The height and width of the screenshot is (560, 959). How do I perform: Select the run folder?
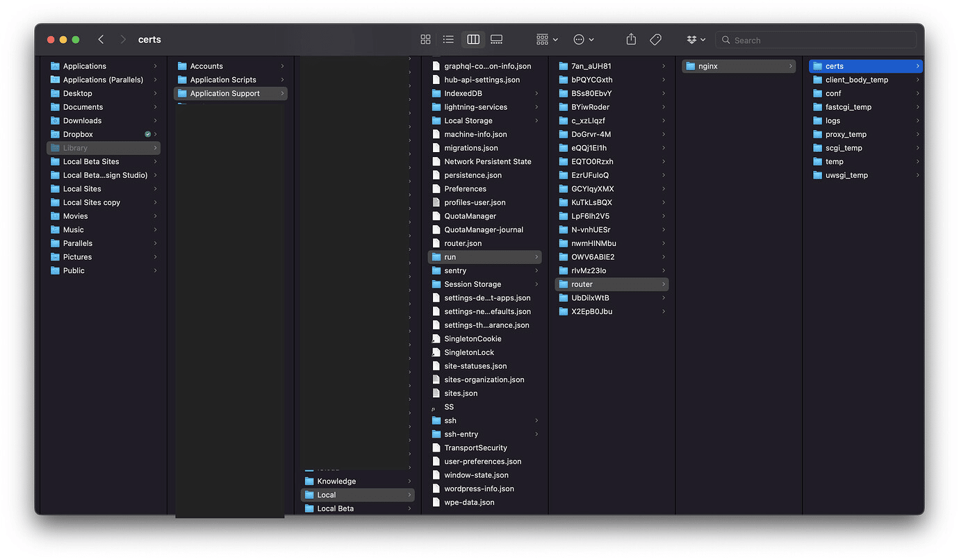coord(484,257)
